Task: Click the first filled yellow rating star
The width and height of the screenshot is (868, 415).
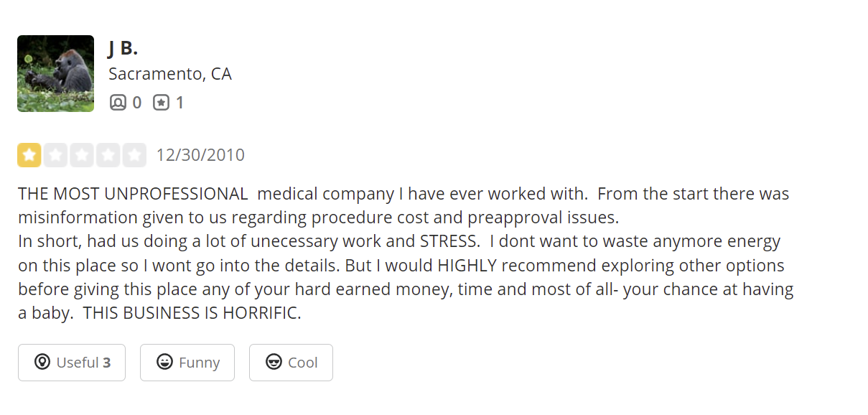Action: point(29,155)
